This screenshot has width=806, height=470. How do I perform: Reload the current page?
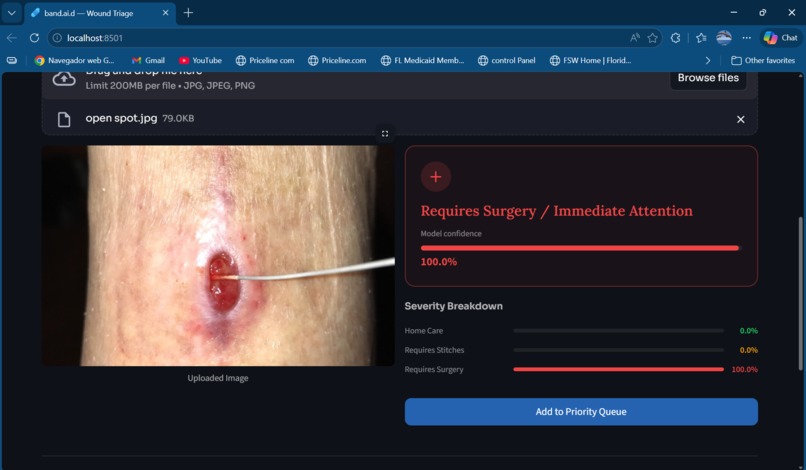[34, 38]
